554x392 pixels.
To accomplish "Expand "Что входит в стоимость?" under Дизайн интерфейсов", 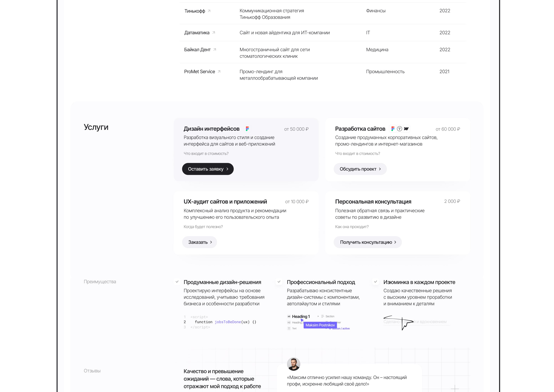I will click(x=206, y=154).
